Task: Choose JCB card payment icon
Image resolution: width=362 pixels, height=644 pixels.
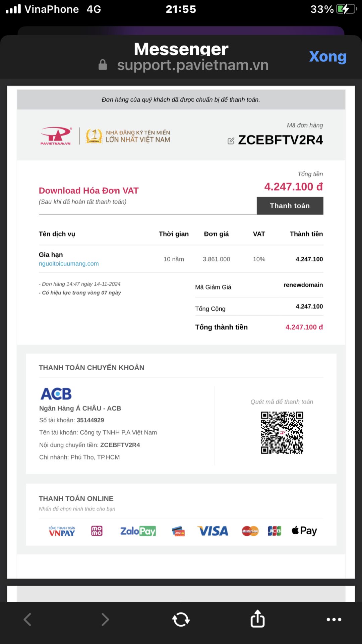Action: point(274,531)
